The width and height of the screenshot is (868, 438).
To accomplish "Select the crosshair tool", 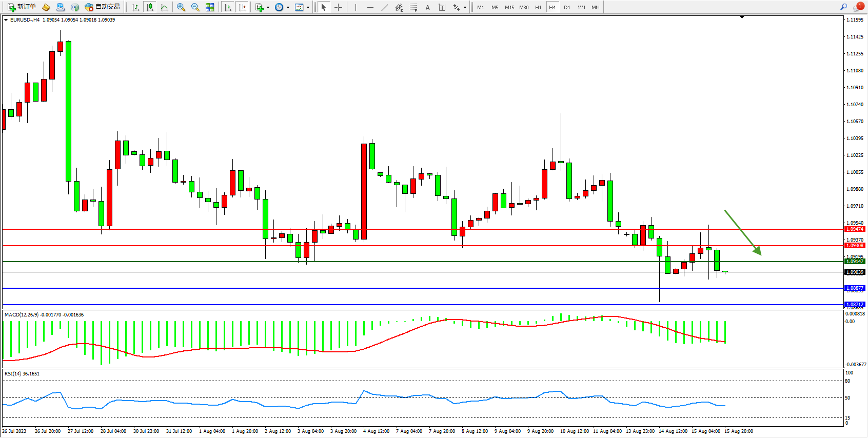I will tap(338, 7).
